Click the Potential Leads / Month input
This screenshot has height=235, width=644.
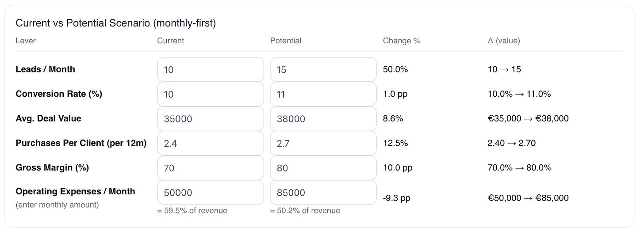pos(323,69)
